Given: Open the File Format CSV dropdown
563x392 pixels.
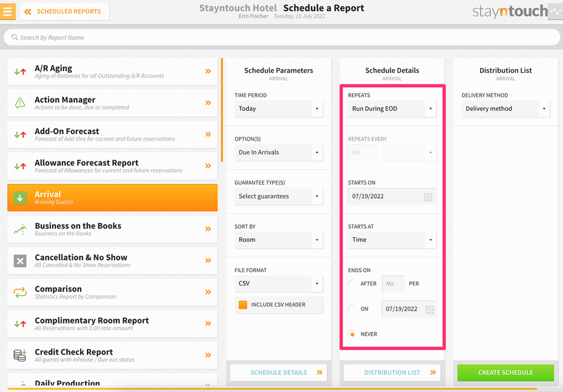Looking at the screenshot, I should coord(278,284).
